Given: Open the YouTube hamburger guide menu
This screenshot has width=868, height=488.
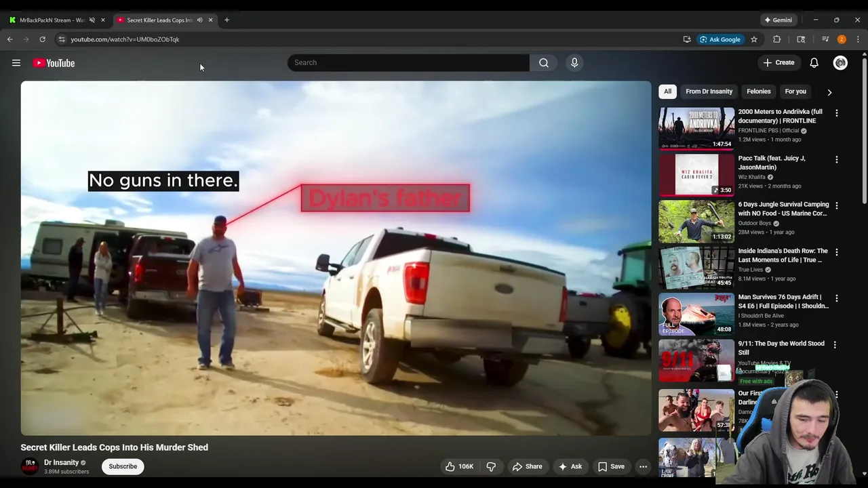Looking at the screenshot, I should tap(16, 63).
